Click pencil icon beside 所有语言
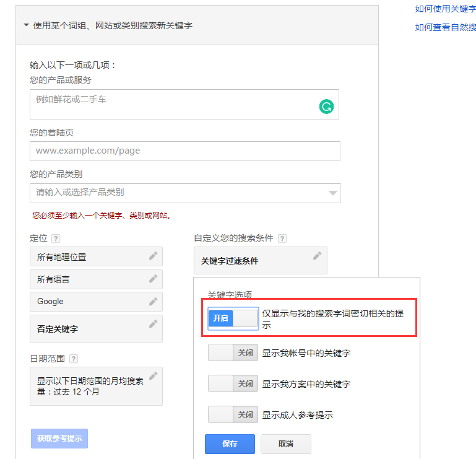Image resolution: width=476 pixels, height=459 pixels. click(154, 279)
